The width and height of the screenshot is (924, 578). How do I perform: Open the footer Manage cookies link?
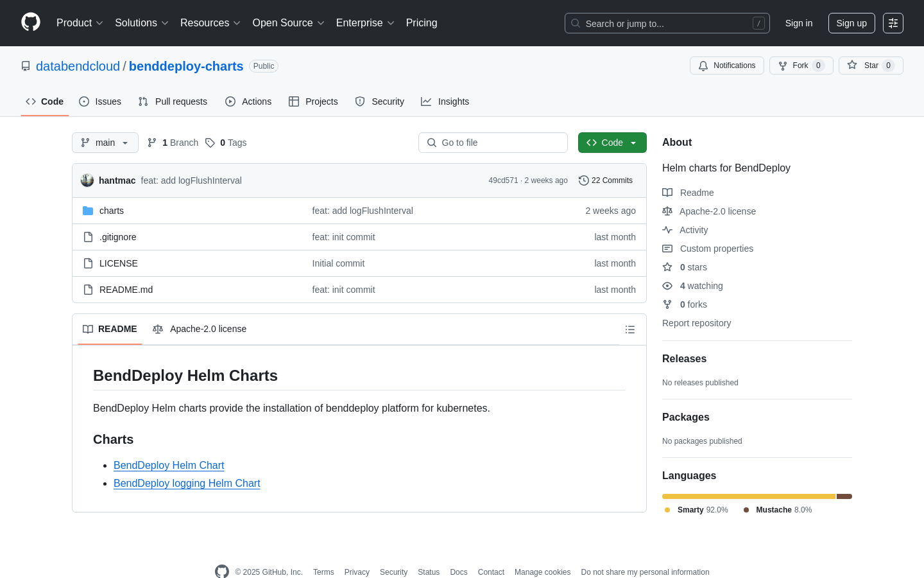click(x=542, y=572)
